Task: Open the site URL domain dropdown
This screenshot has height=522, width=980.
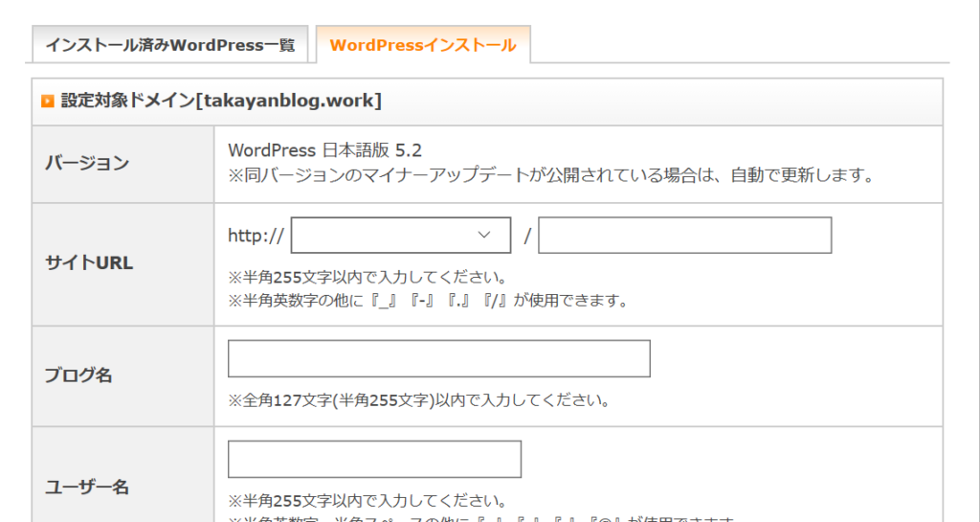Action: (401, 235)
